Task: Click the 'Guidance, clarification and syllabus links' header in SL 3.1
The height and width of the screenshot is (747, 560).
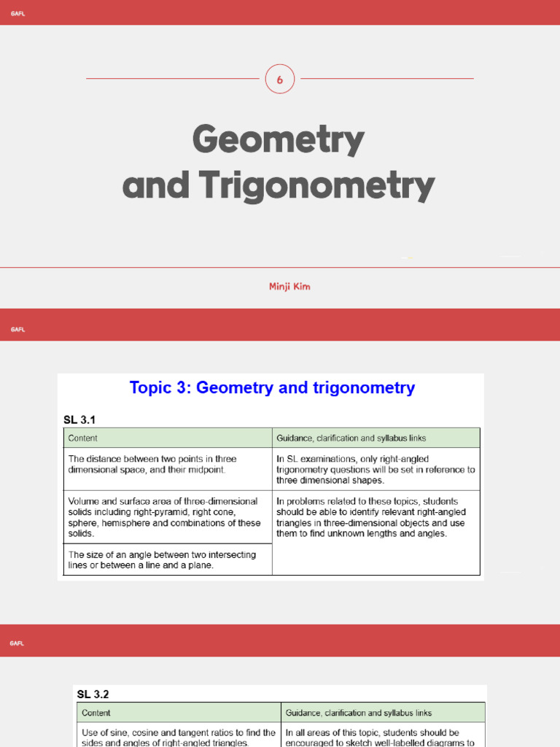Action: [x=376, y=438]
